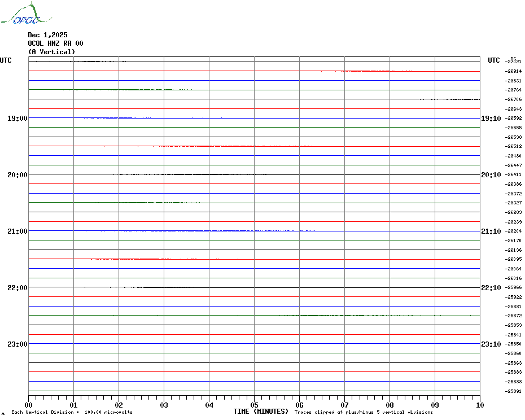This screenshot has width=525, height=420.
Task: Select the OCOL HNZ RA 00 station label
Action: [x=55, y=43]
